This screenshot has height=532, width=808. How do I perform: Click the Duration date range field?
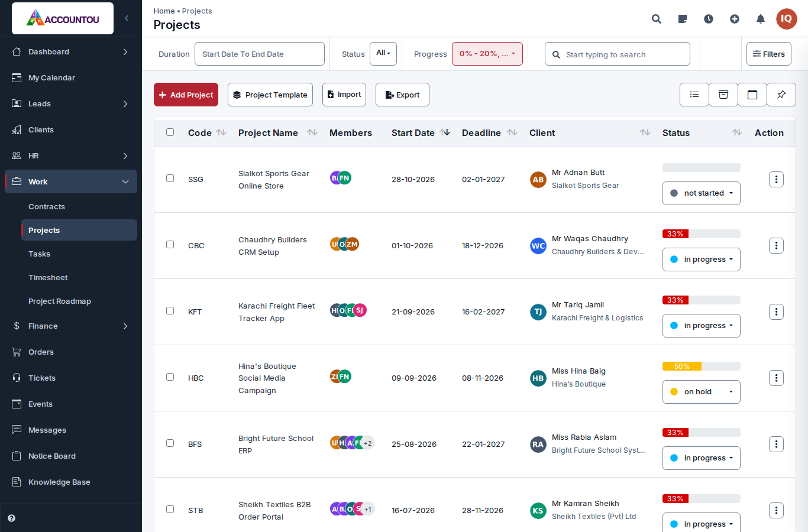tap(260, 54)
